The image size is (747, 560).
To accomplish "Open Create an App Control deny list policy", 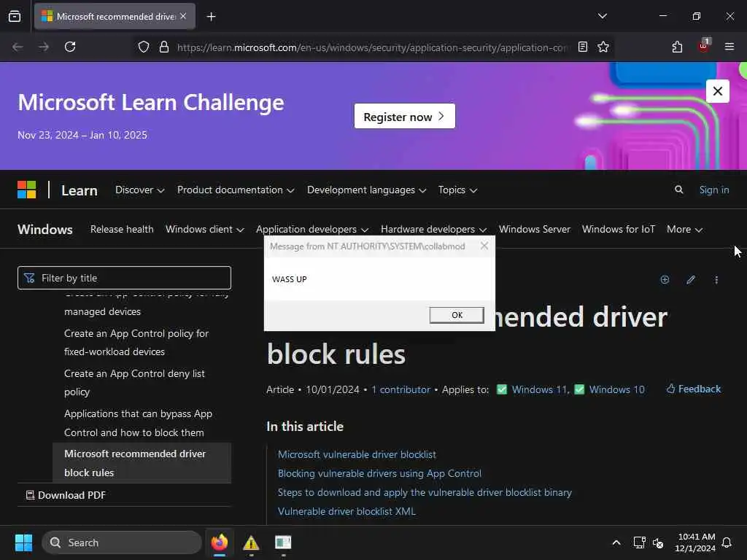I will (134, 382).
